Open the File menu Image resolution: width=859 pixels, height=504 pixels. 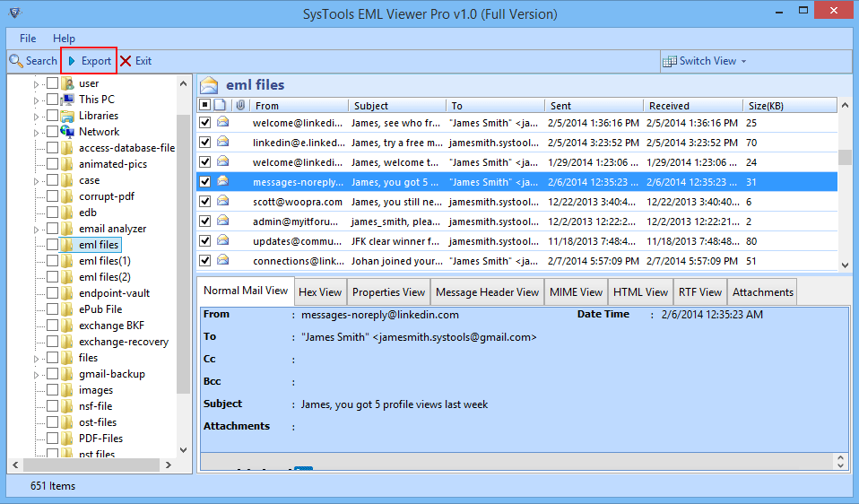(x=28, y=39)
